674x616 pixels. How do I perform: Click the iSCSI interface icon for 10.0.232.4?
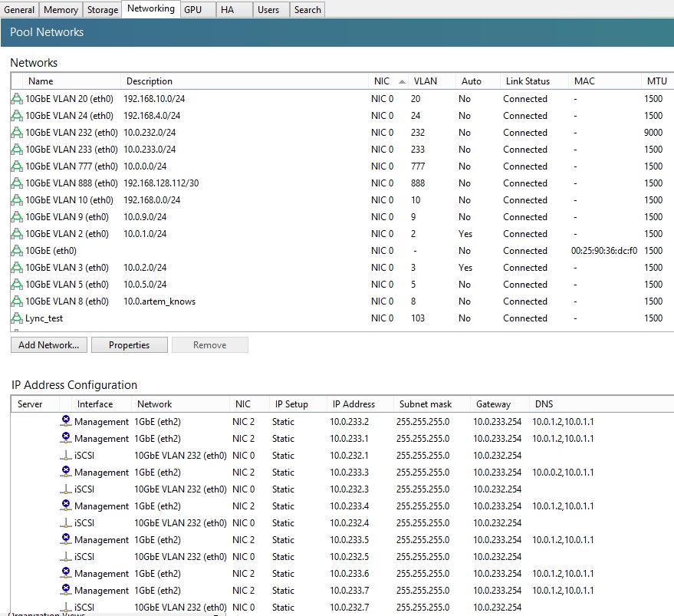pos(65,522)
